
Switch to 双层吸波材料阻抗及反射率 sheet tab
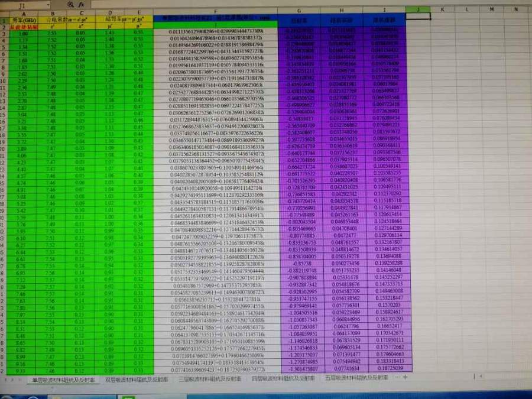point(137,379)
